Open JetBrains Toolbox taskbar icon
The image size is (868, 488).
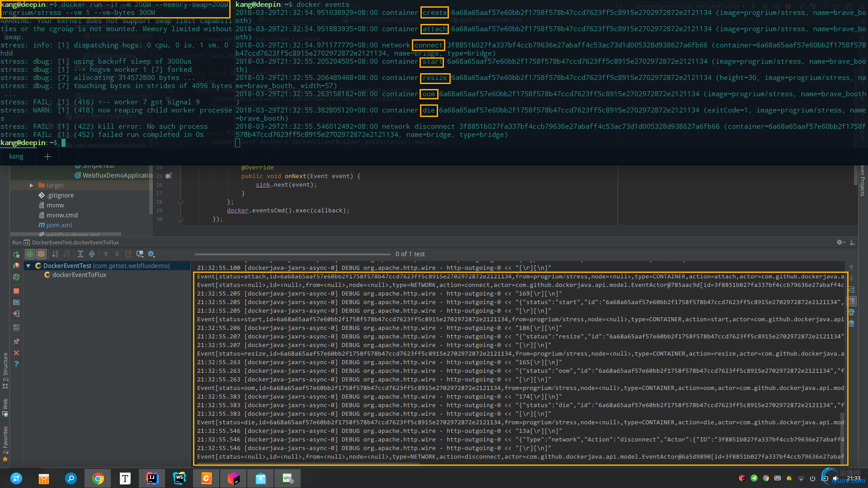point(233,478)
